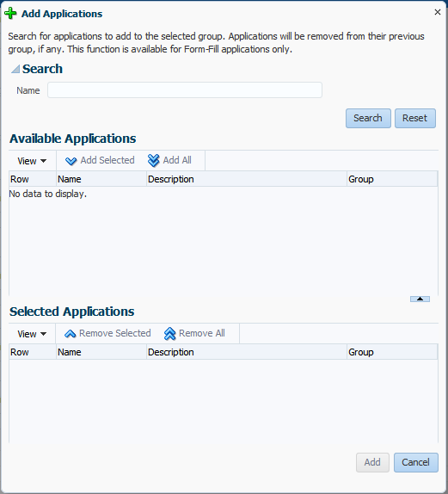This screenshot has width=448, height=494.
Task: Click the Remove All double-arrow icon
Action: click(x=169, y=334)
